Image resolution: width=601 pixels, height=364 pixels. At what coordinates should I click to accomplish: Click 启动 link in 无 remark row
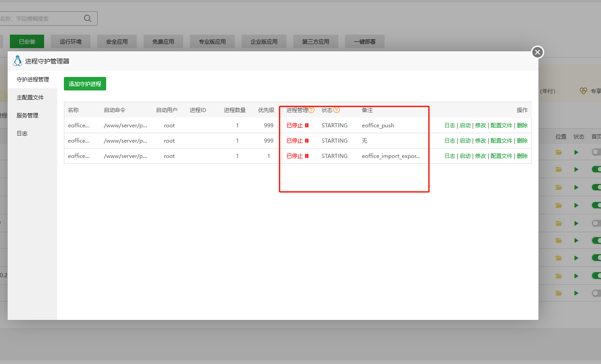click(465, 141)
